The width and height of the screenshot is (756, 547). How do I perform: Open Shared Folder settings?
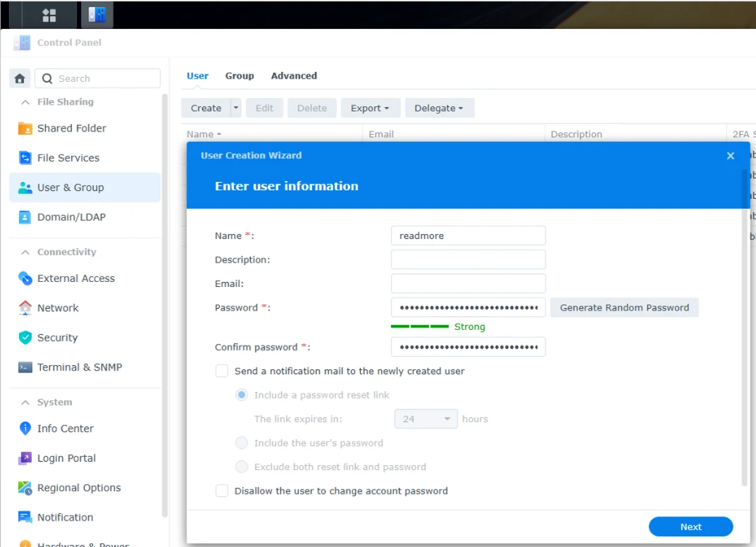(x=85, y=128)
